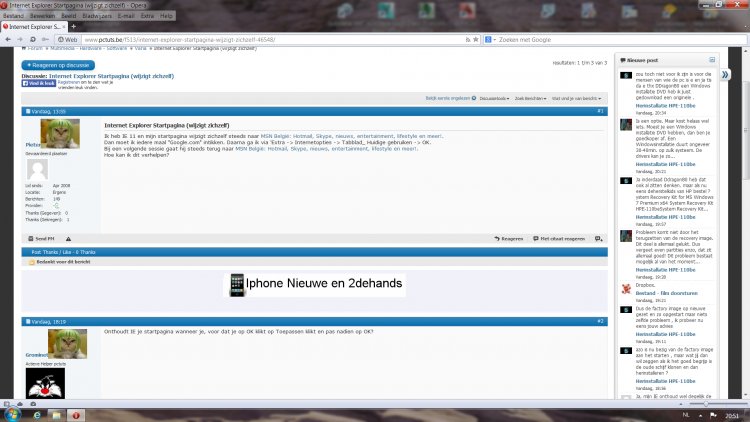750x422 pixels.
Task: Click Reageren under first post
Action: point(508,239)
